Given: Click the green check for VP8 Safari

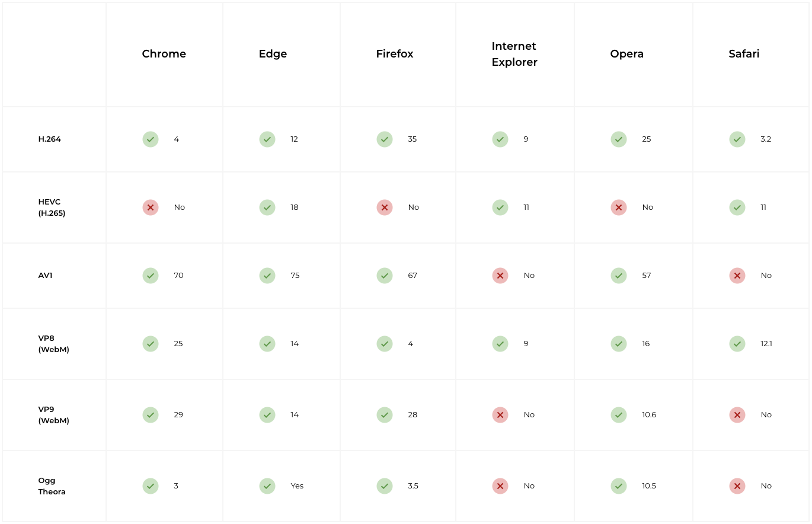Looking at the screenshot, I should (737, 344).
